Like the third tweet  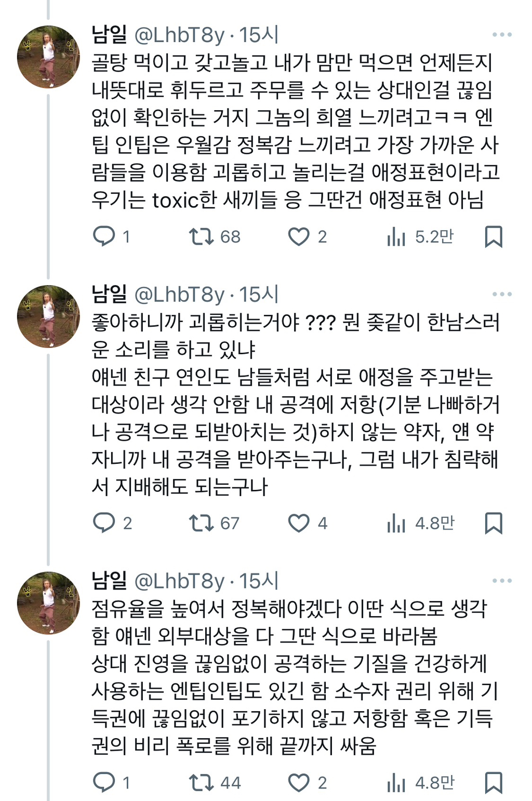(299, 782)
